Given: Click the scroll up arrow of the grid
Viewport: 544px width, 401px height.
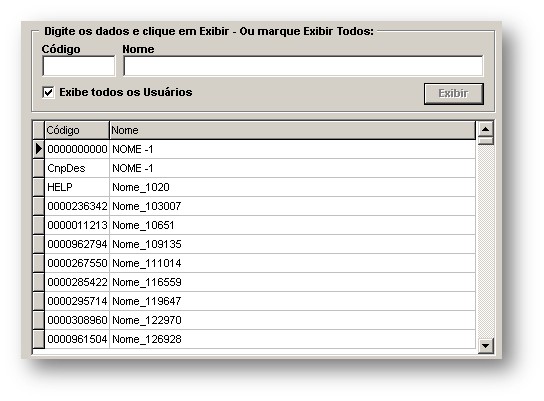Looking at the screenshot, I should coord(485,130).
